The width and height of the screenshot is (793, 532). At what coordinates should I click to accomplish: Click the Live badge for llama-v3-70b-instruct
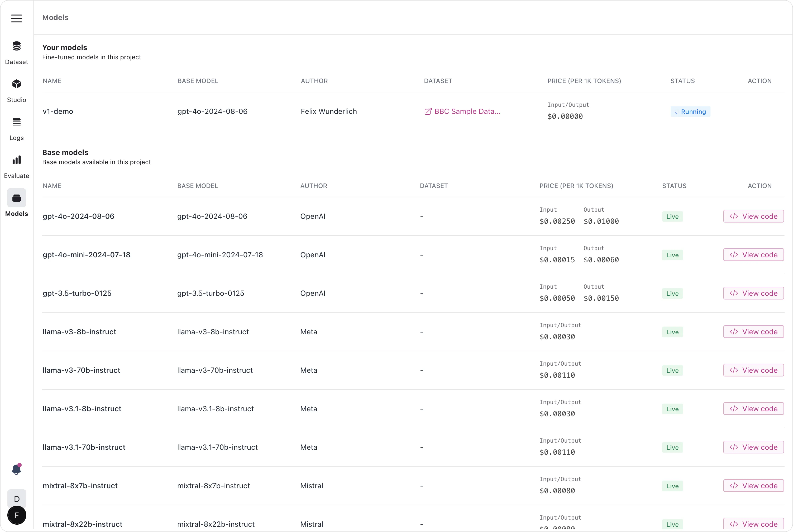click(x=672, y=370)
